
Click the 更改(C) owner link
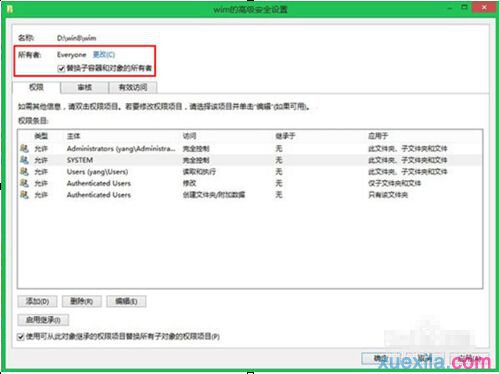(104, 54)
